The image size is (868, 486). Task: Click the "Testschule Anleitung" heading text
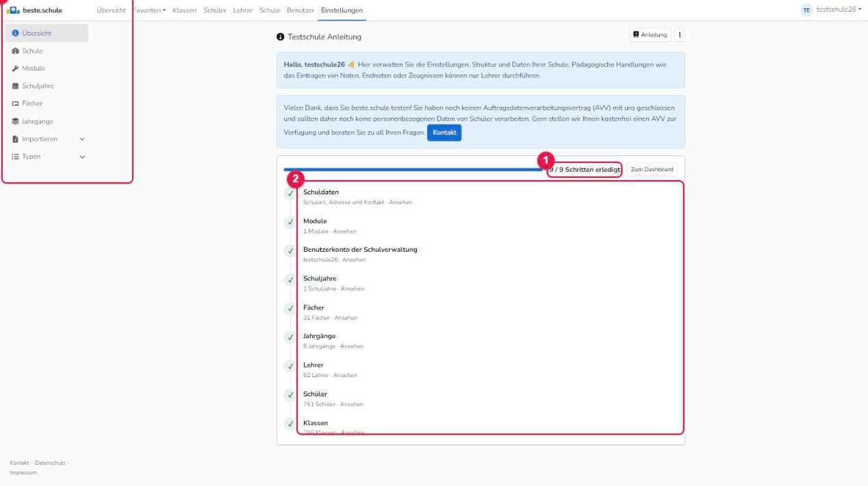[324, 36]
